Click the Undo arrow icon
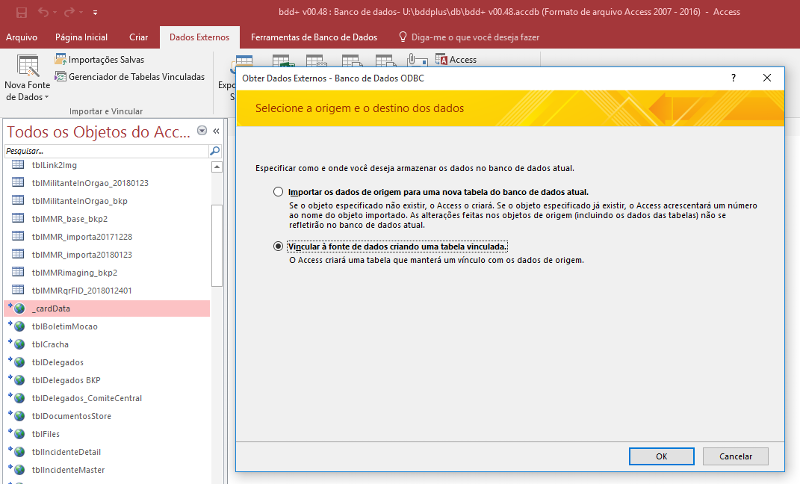This screenshot has width=800, height=484. point(43,12)
